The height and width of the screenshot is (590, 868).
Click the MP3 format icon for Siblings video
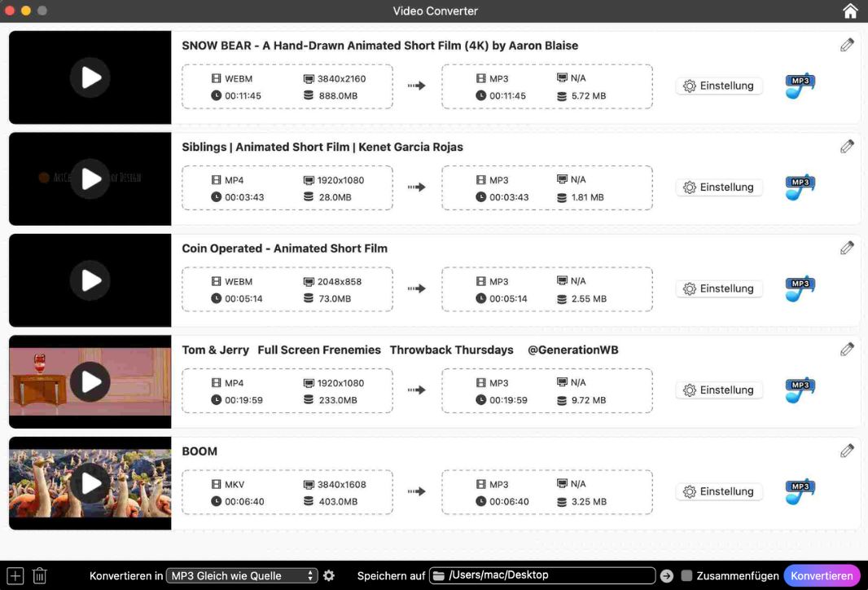(800, 187)
